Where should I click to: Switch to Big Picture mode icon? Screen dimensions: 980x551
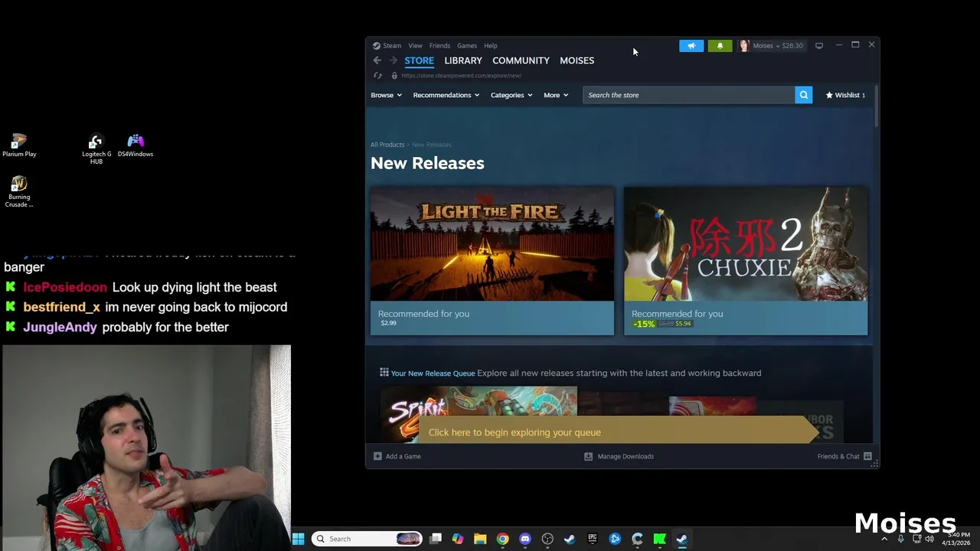(818, 46)
